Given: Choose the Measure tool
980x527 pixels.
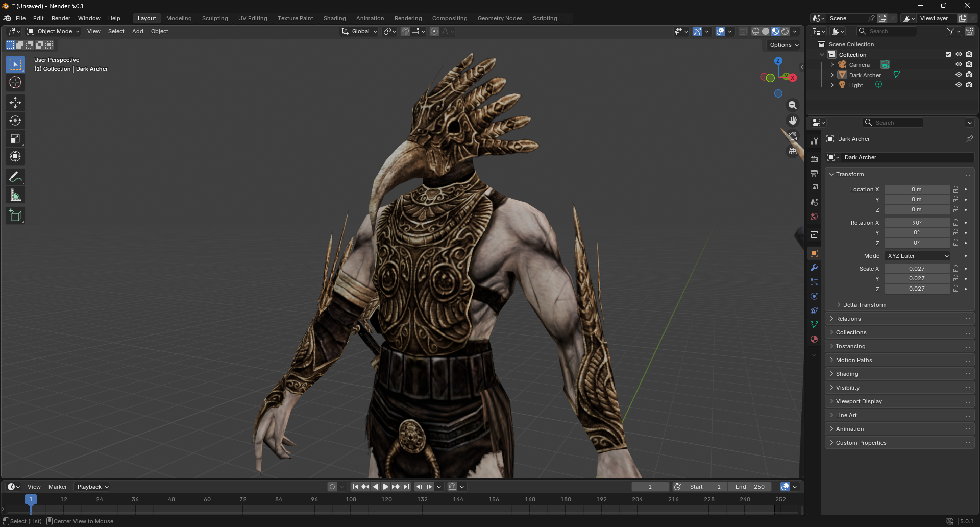Looking at the screenshot, I should pos(15,195).
